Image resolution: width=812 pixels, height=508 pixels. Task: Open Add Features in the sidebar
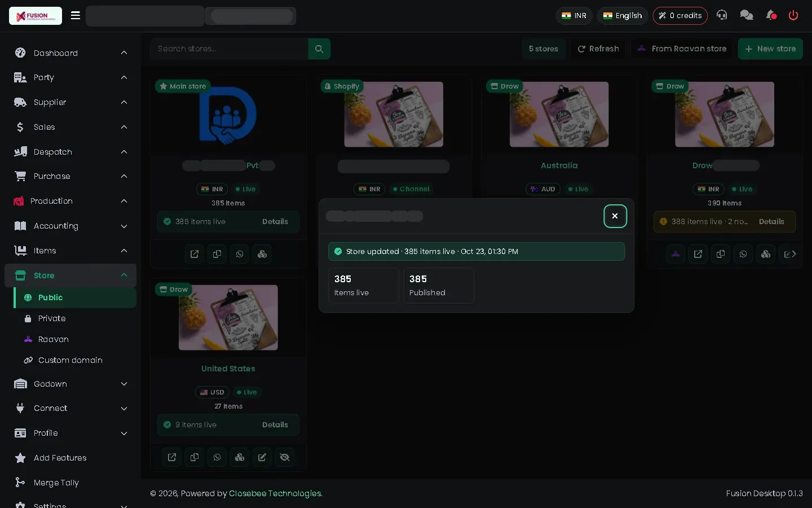click(x=70, y=458)
